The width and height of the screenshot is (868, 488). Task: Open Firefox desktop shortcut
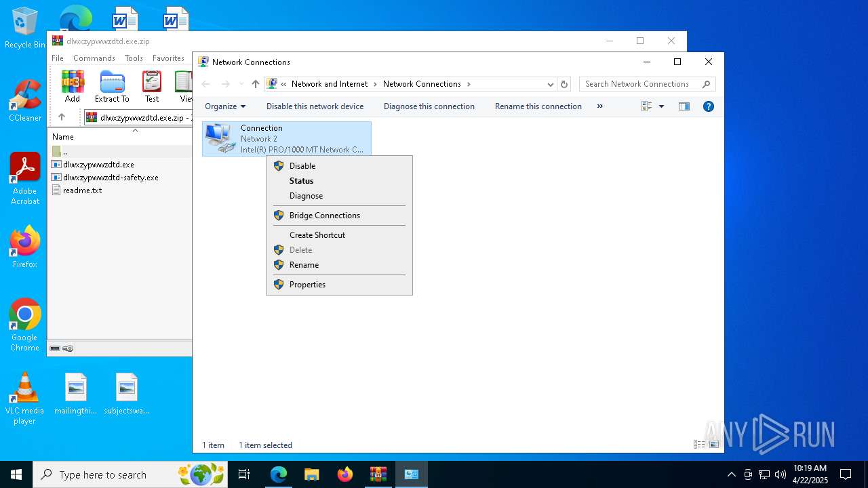[x=25, y=247]
